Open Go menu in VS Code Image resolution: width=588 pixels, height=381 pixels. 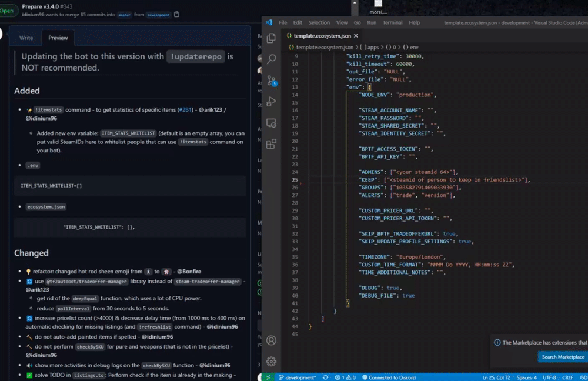(357, 22)
